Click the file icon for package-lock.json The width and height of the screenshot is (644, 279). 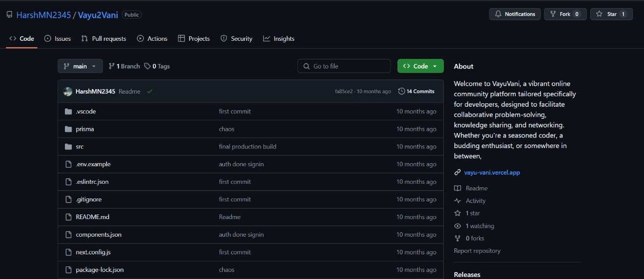pos(68,270)
